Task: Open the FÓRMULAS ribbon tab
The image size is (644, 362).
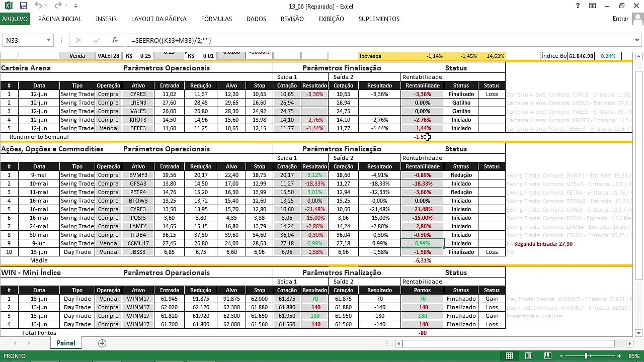Action: (x=216, y=19)
